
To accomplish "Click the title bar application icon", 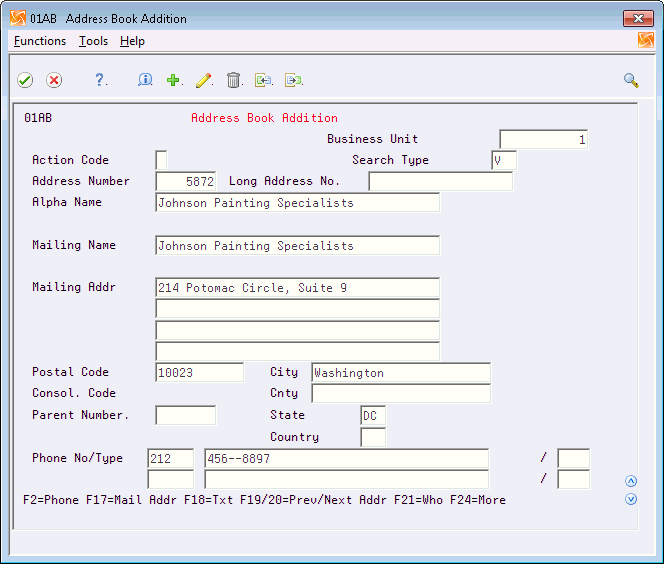I will tap(18, 18).
